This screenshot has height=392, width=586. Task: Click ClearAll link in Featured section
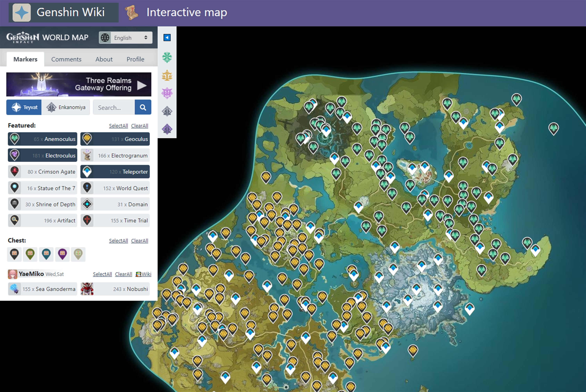click(x=139, y=126)
